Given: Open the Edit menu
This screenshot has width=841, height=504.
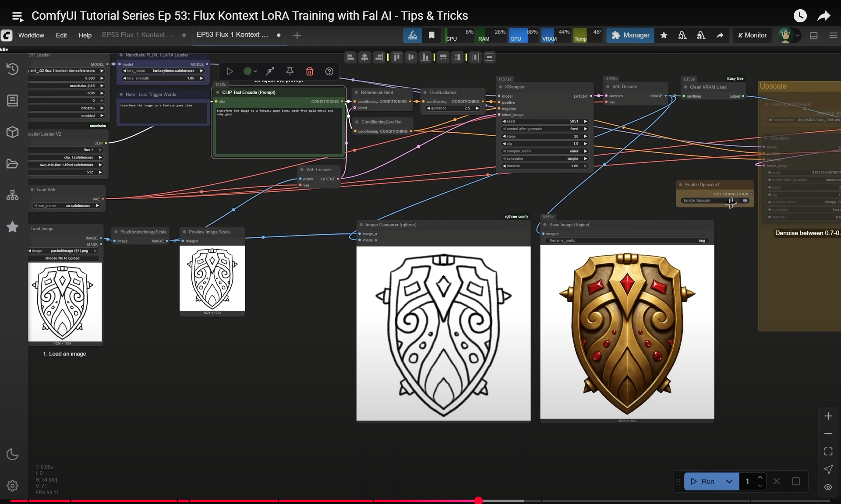Looking at the screenshot, I should [61, 35].
